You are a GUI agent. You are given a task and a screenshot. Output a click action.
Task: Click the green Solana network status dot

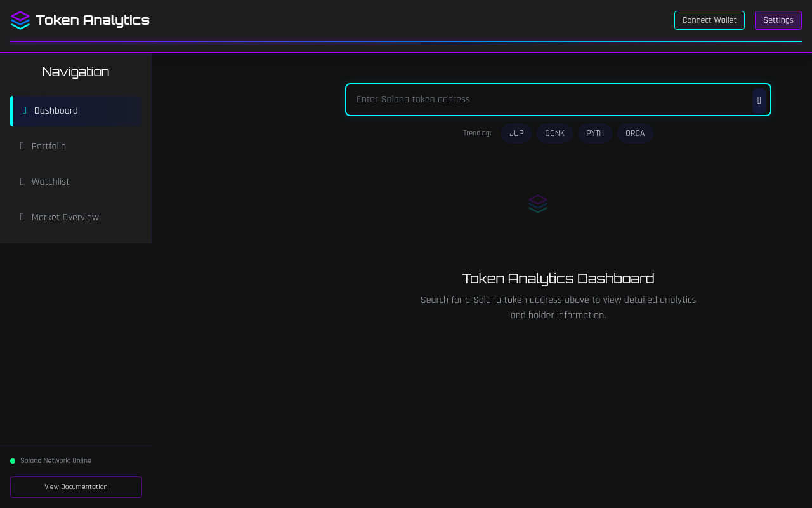coord(13,461)
